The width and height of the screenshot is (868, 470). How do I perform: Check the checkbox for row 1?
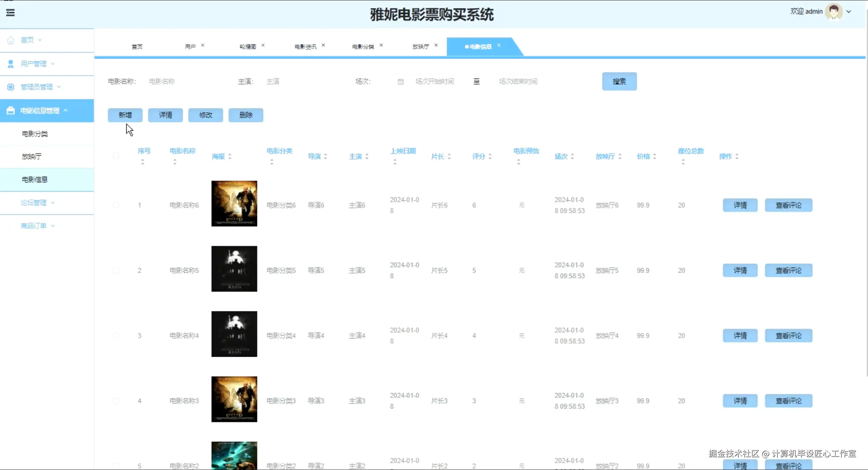pyautogui.click(x=116, y=205)
